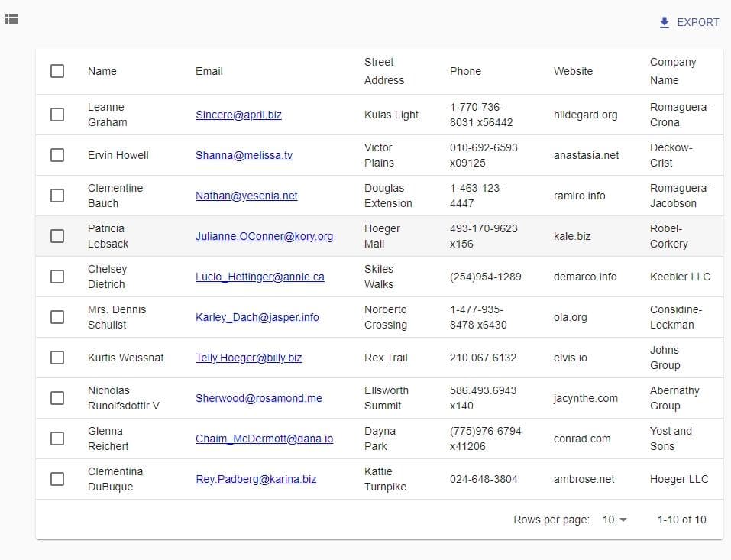The width and height of the screenshot is (731, 560).
Task: Click the Website column header
Action: (573, 71)
